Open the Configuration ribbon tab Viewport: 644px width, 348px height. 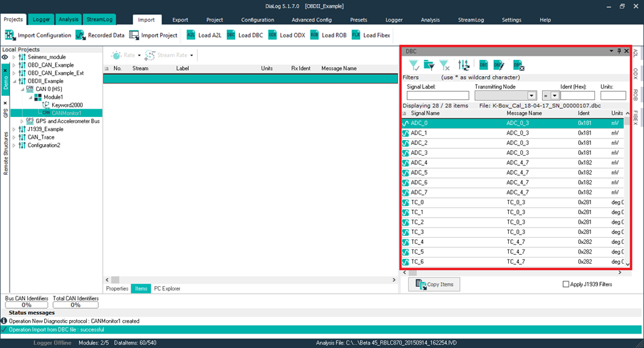[257, 20]
